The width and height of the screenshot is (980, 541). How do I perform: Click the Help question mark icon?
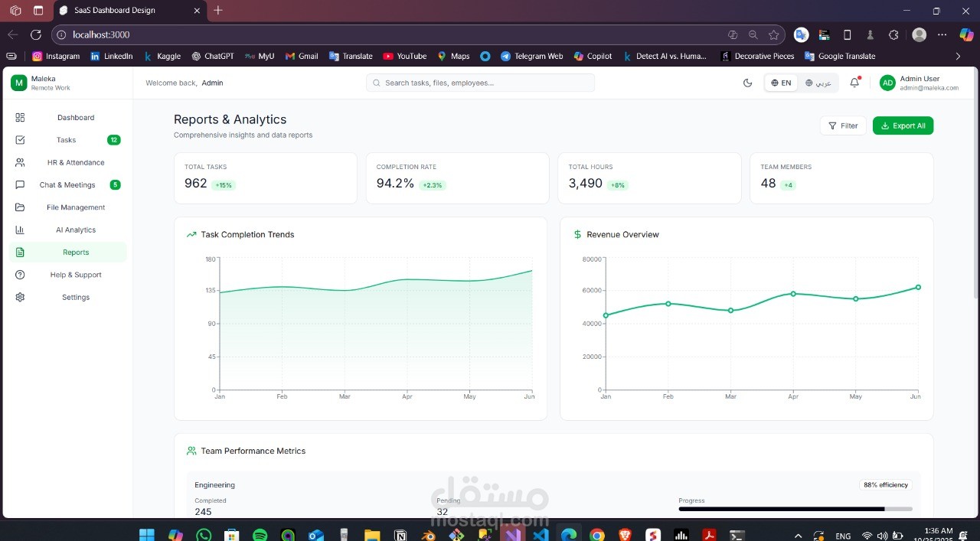(20, 275)
